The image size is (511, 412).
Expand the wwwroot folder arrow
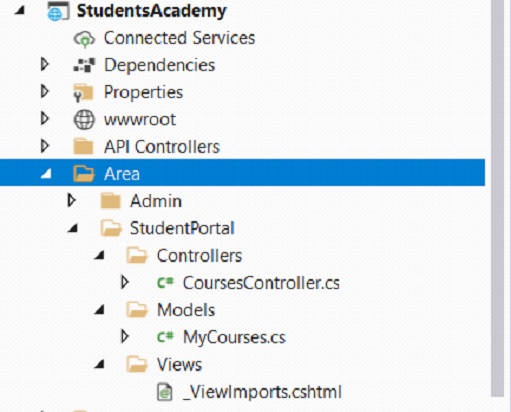pyautogui.click(x=44, y=119)
